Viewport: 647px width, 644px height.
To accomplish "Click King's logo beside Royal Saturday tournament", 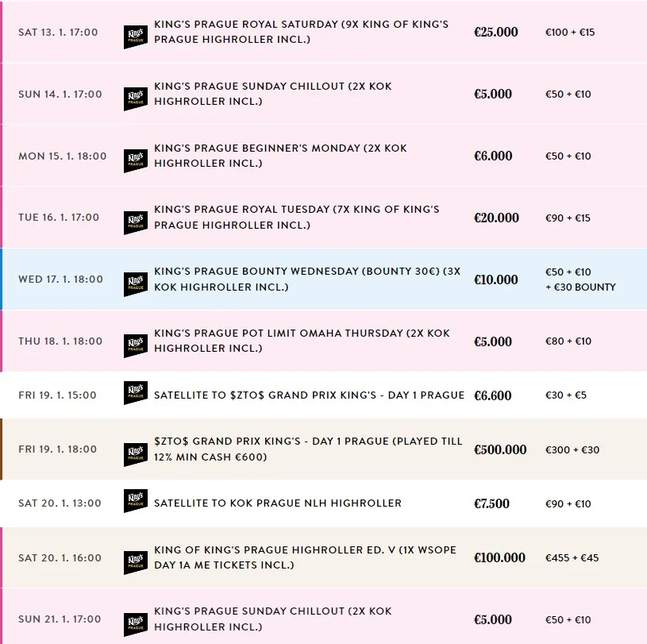I will (136, 37).
